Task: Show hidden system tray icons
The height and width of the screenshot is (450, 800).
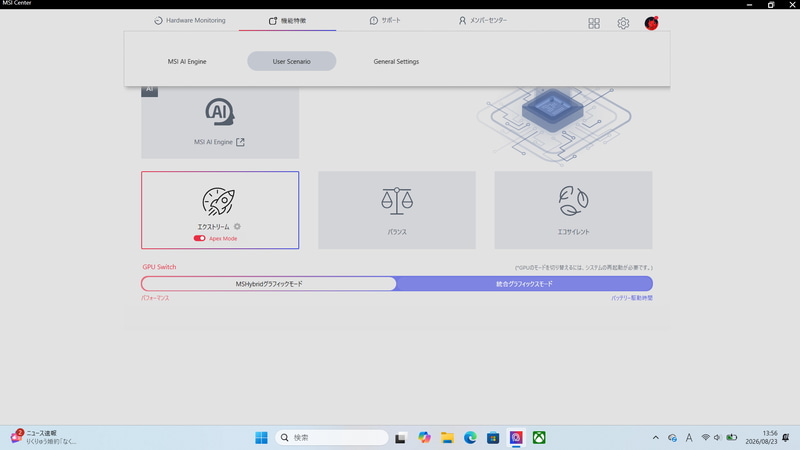Action: coord(656,438)
